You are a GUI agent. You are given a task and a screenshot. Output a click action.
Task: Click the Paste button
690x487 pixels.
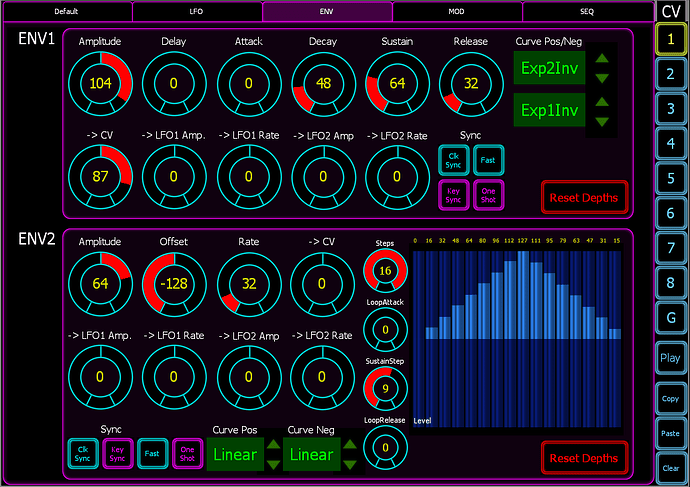click(671, 433)
